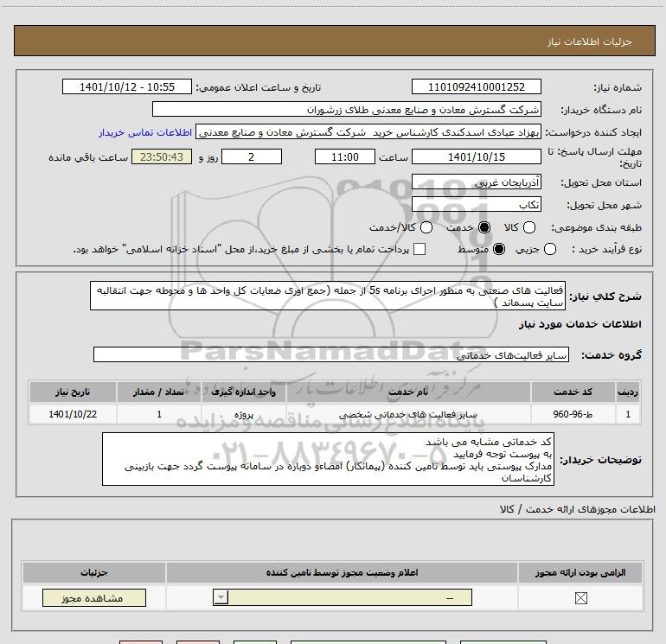Click the اطلاعات مجوزهای ارائه خدمت / کالا heading

pos(577,509)
